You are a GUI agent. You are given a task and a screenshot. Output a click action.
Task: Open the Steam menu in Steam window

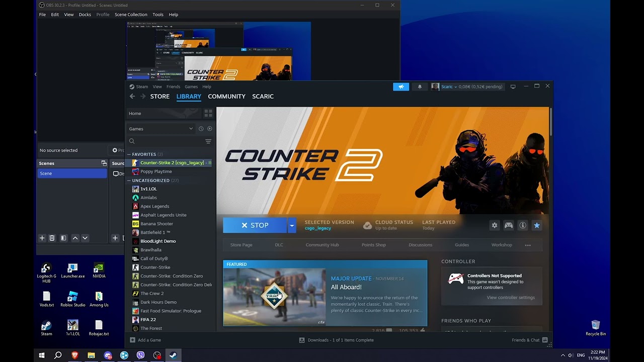pyautogui.click(x=142, y=86)
